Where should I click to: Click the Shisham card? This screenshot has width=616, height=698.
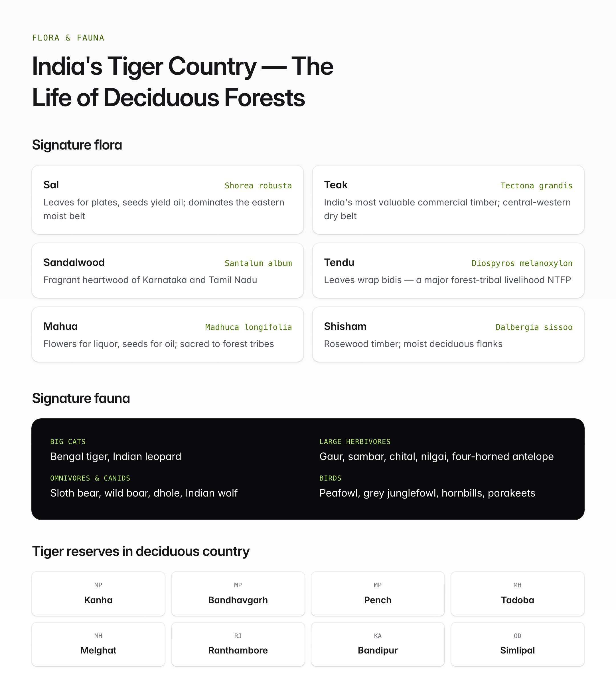(448, 334)
